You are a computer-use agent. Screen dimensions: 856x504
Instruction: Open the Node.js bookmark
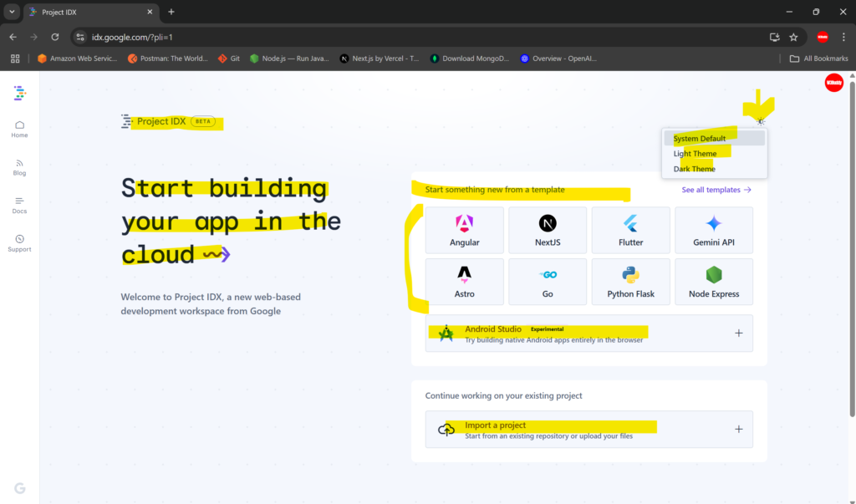[289, 59]
